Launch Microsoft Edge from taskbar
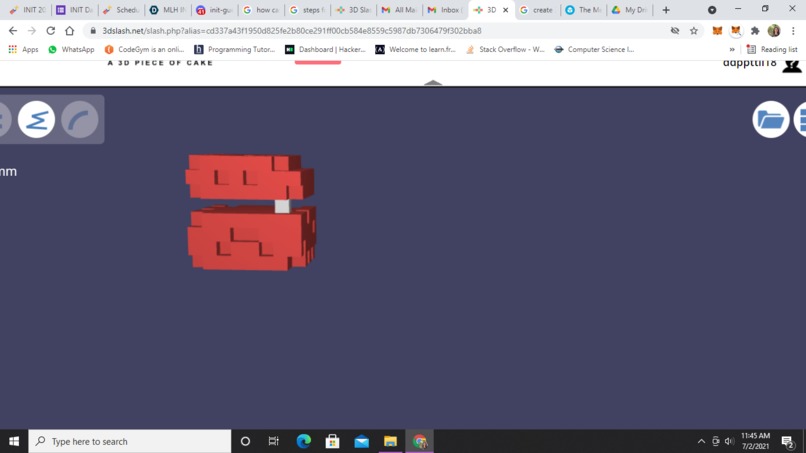The height and width of the screenshot is (453, 806). click(303, 441)
